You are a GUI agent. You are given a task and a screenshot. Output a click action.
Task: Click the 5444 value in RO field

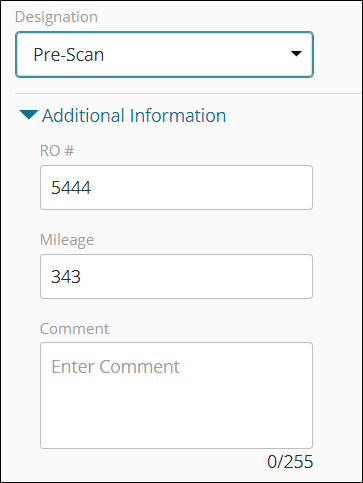71,188
